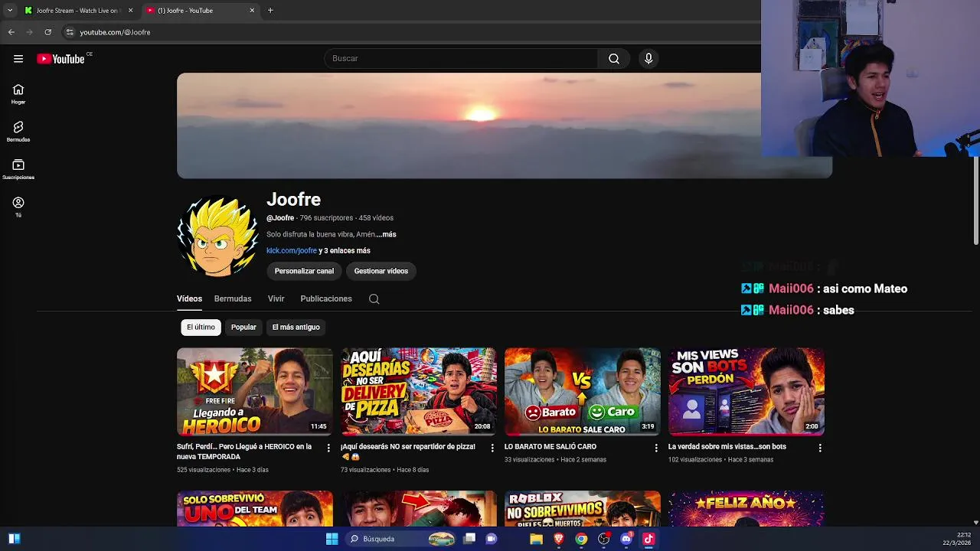980x551 pixels.
Task: Open the kick.com/joofre link
Action: click(292, 251)
